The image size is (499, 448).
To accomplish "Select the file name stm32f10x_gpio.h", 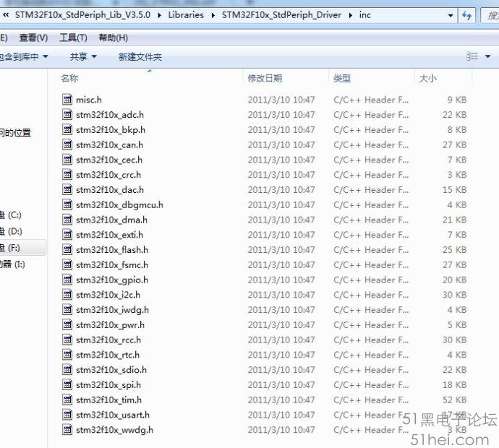I will [x=112, y=280].
